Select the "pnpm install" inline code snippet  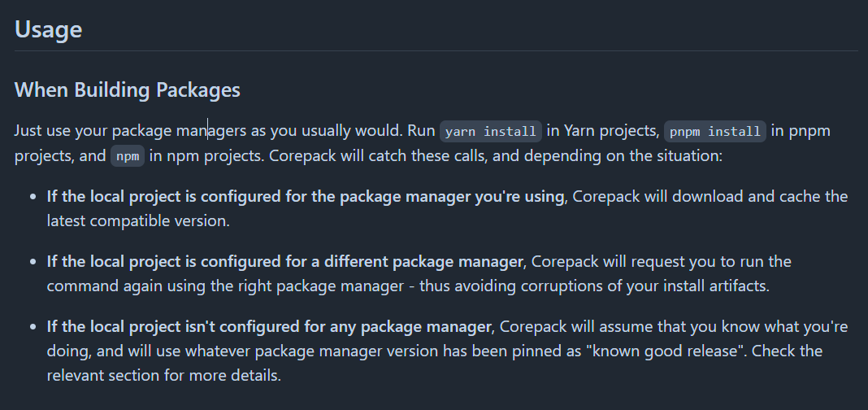point(714,132)
